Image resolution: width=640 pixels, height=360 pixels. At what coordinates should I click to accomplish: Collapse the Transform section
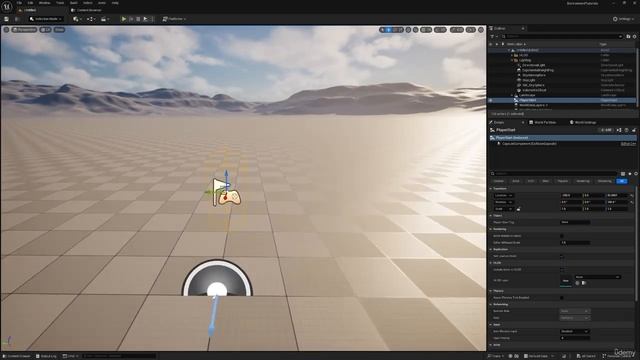[x=491, y=189]
